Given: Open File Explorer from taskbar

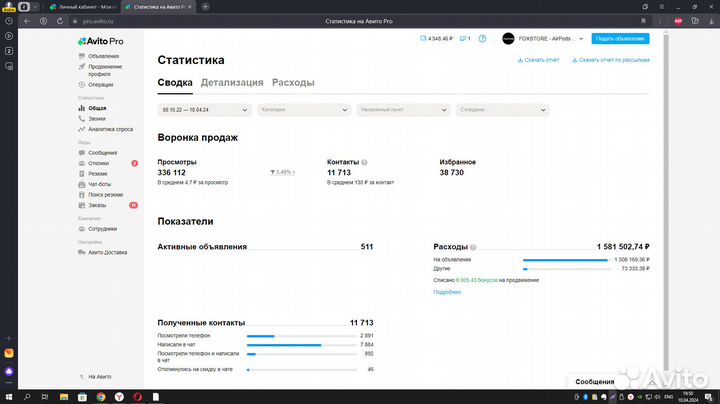Looking at the screenshot, I should [x=64, y=397].
